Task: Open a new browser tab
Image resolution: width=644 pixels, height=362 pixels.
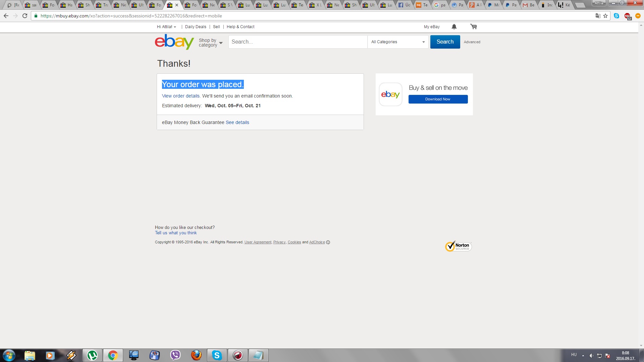Action: [580, 5]
